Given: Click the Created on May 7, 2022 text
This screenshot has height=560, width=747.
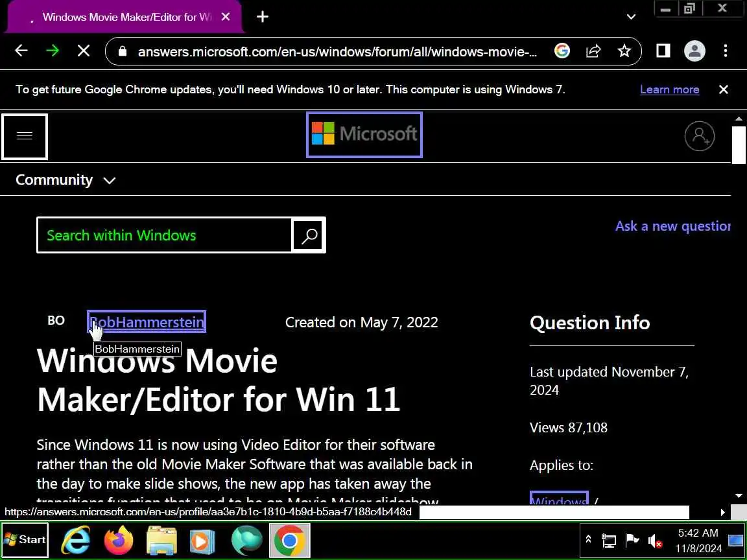Looking at the screenshot, I should pos(362,322).
